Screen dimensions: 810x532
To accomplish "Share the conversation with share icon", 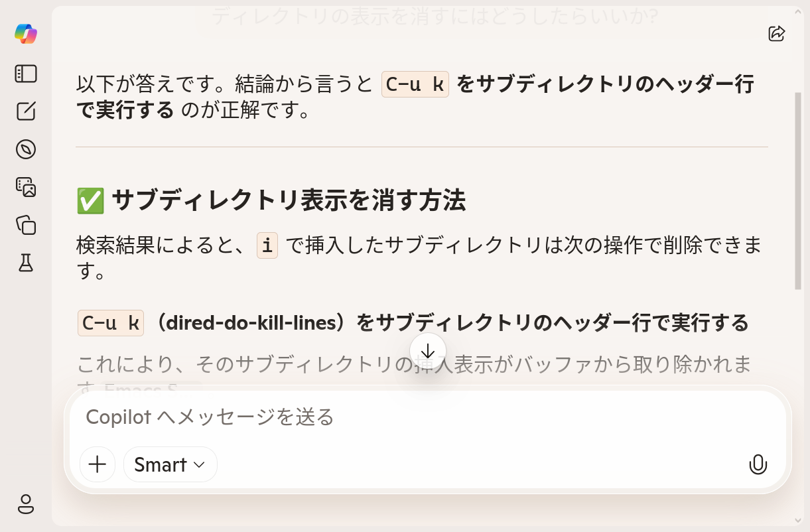I will pos(777,33).
